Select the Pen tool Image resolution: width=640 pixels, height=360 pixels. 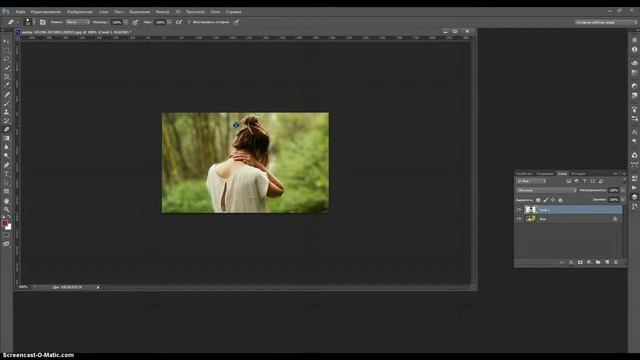[7, 165]
